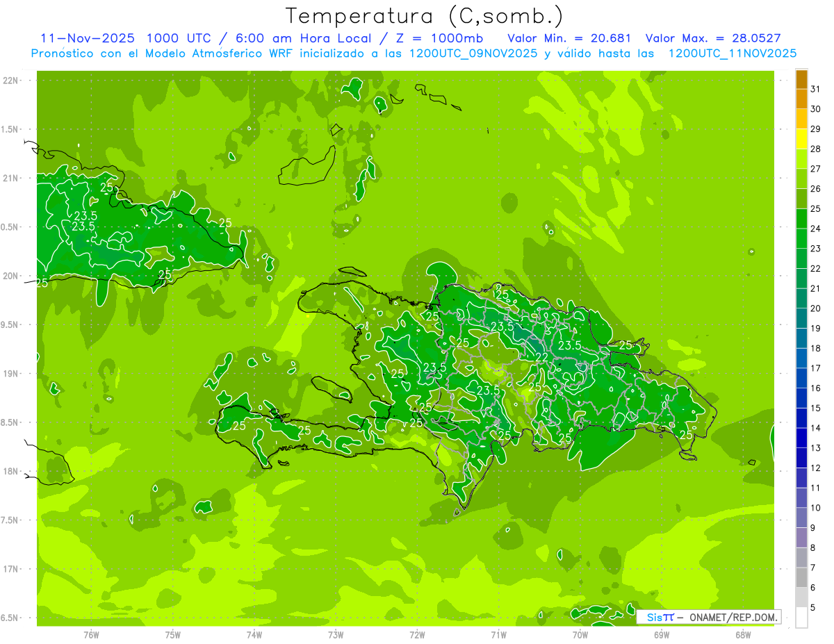
Task: Click the "74W" longitude axis label
Action: click(254, 635)
